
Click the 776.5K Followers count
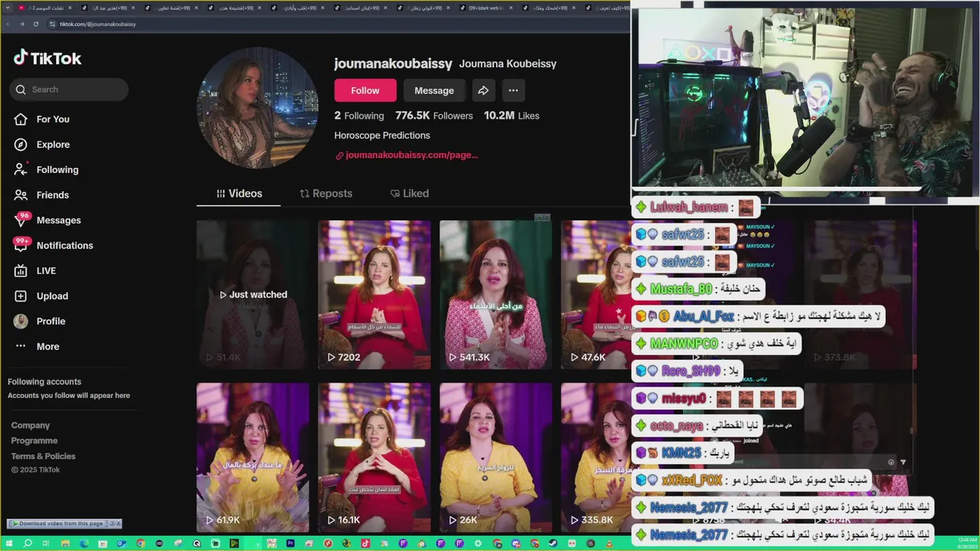[434, 116]
